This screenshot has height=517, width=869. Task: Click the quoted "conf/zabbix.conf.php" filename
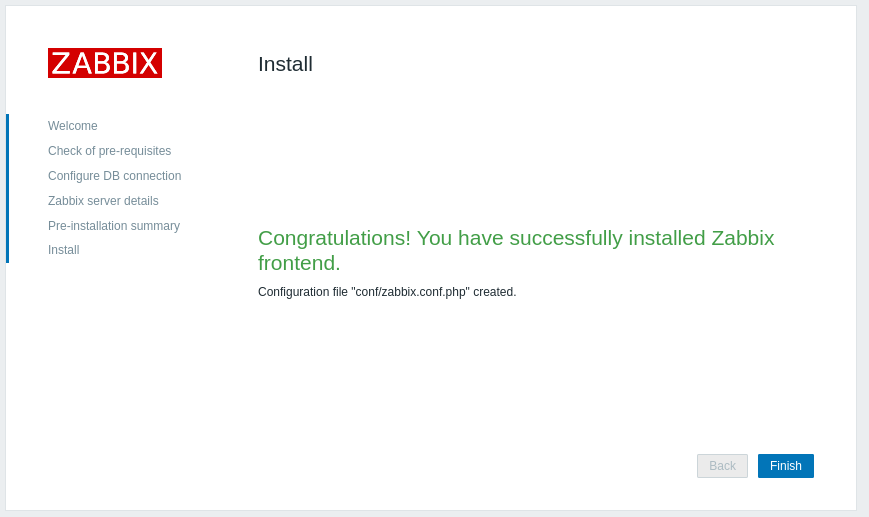tap(410, 292)
